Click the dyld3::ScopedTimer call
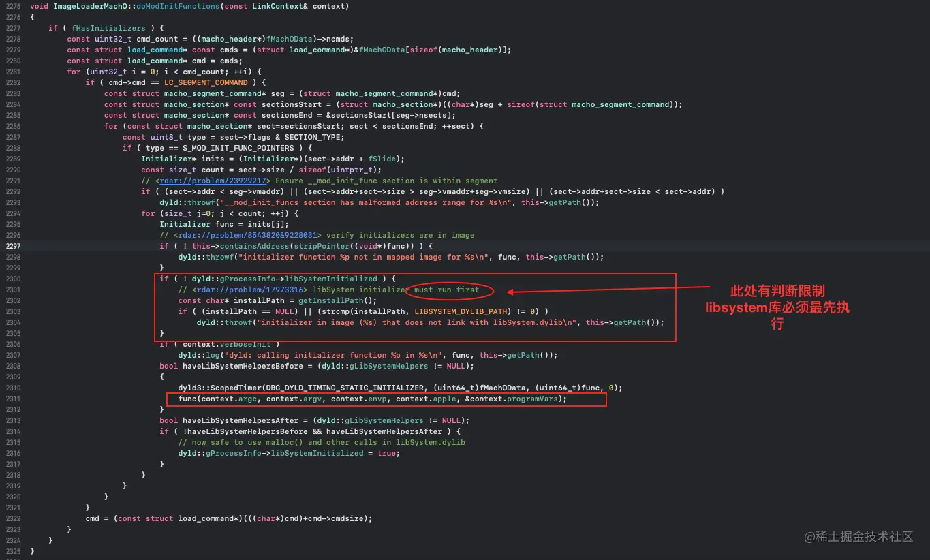 (220, 388)
